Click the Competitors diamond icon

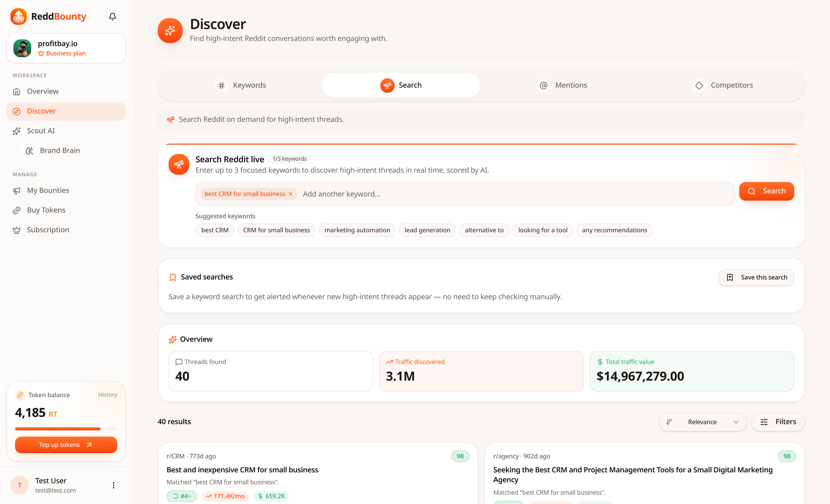699,86
